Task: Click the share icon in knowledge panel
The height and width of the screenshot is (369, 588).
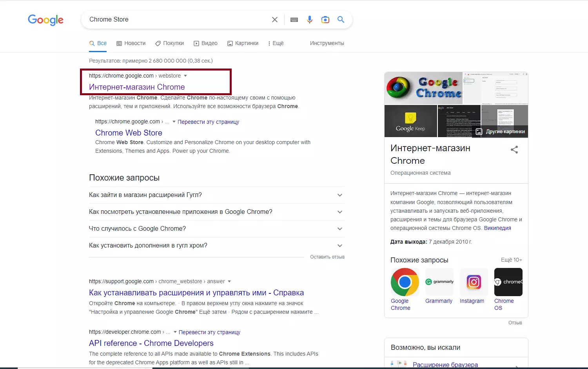Action: (x=514, y=150)
